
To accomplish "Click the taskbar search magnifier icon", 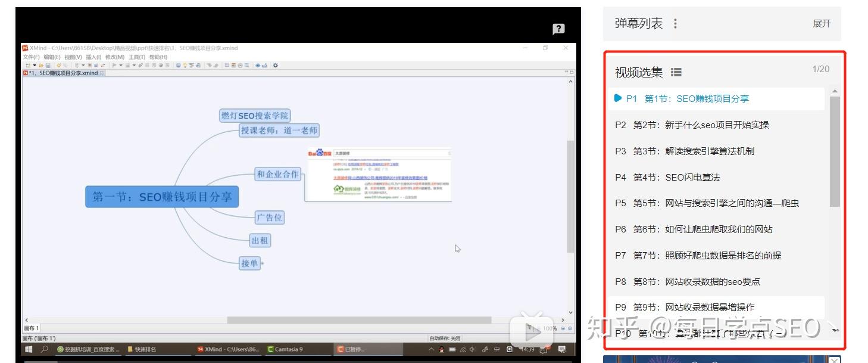I will 45,349.
